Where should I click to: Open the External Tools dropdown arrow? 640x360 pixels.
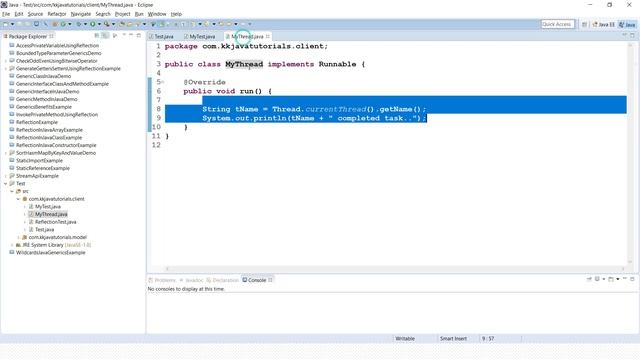[113, 24]
